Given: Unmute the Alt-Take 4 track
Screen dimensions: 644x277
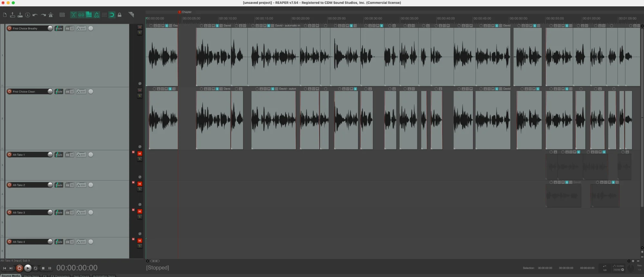Looking at the screenshot, I should [140, 241].
